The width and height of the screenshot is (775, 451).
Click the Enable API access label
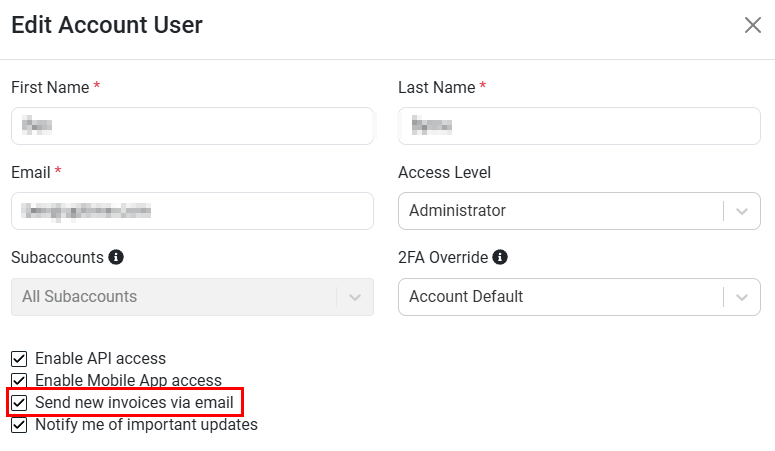100,359
